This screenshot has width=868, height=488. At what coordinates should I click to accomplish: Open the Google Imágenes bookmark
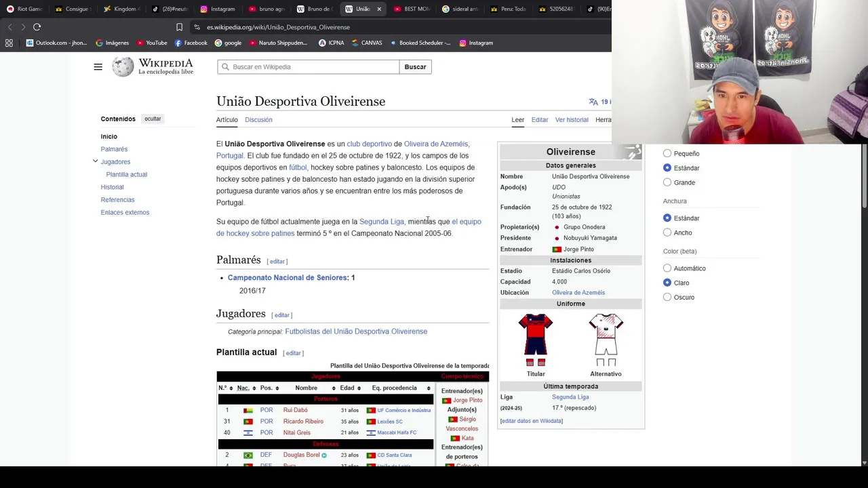coord(112,43)
